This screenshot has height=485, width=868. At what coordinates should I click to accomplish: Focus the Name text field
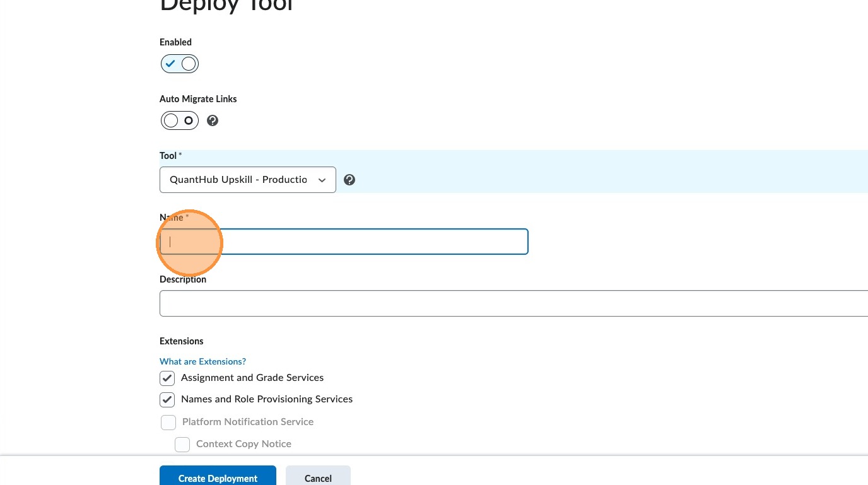(x=344, y=242)
